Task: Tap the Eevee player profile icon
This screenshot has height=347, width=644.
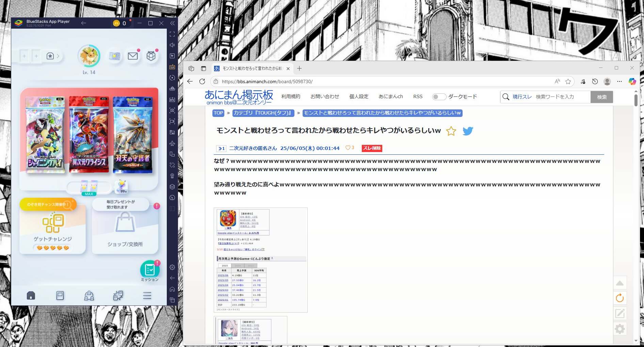Action: pos(89,56)
